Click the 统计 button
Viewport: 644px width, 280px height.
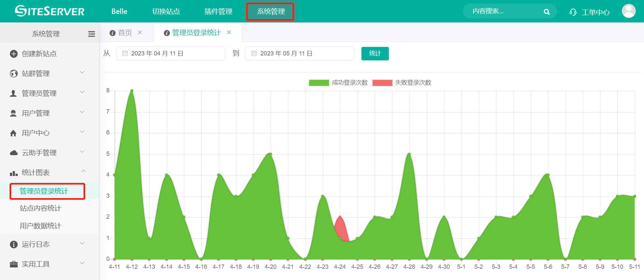point(375,53)
